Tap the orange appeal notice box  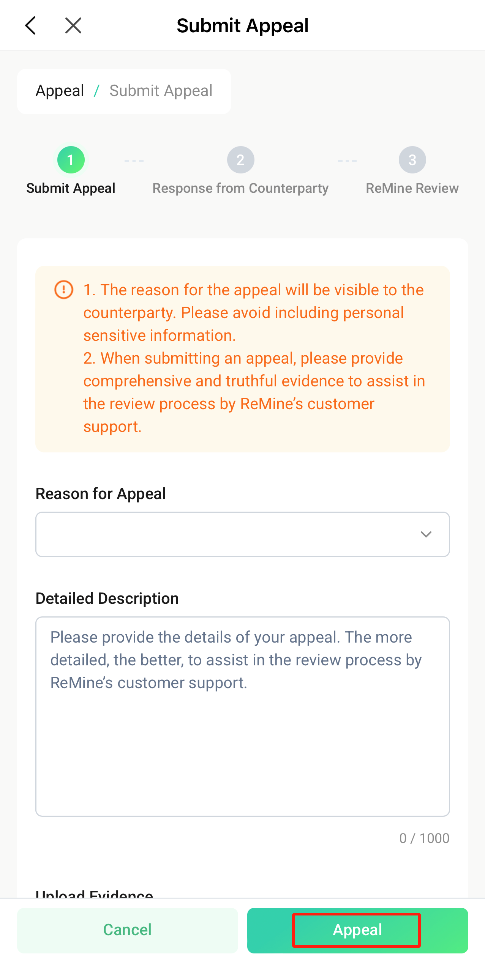242,359
